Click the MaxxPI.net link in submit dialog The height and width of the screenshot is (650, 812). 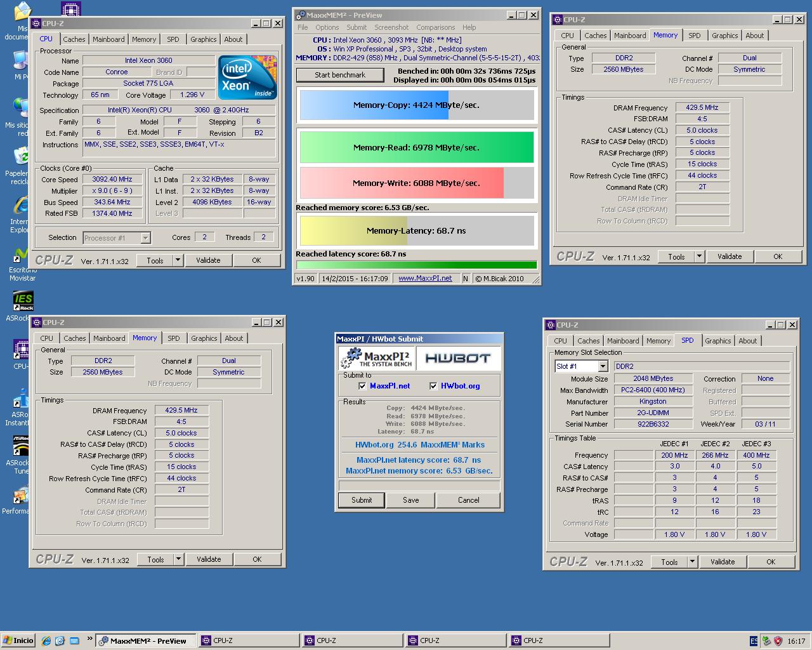[390, 386]
